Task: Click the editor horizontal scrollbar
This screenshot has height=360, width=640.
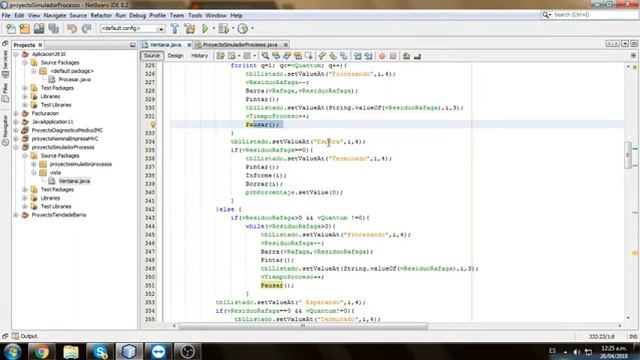Action: pos(303,326)
